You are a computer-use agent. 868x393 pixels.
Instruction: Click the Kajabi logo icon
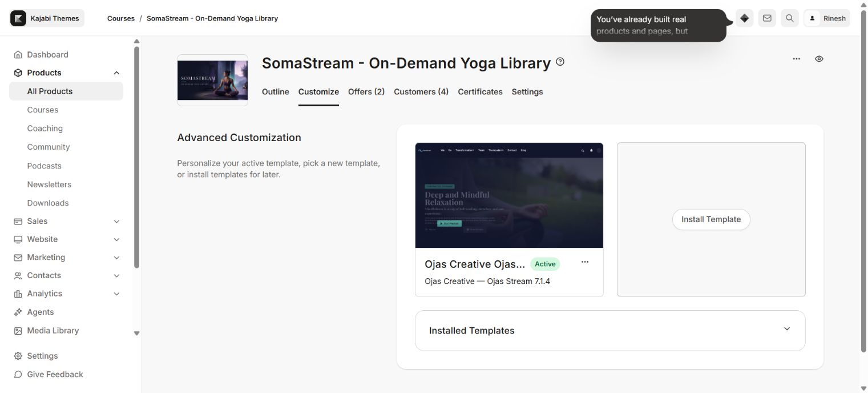coord(19,18)
